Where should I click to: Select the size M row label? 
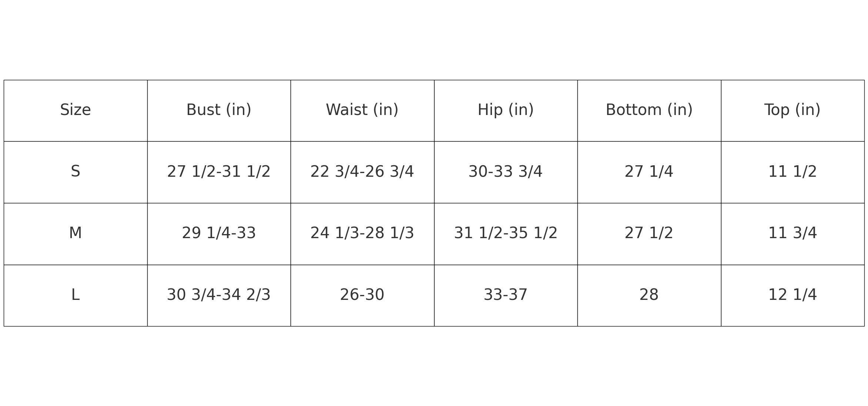[x=76, y=233]
